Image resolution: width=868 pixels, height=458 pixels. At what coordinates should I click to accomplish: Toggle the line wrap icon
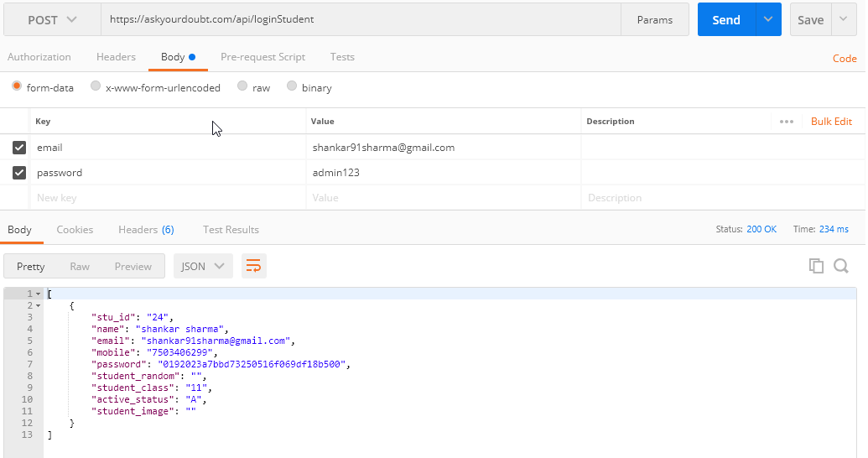click(253, 266)
